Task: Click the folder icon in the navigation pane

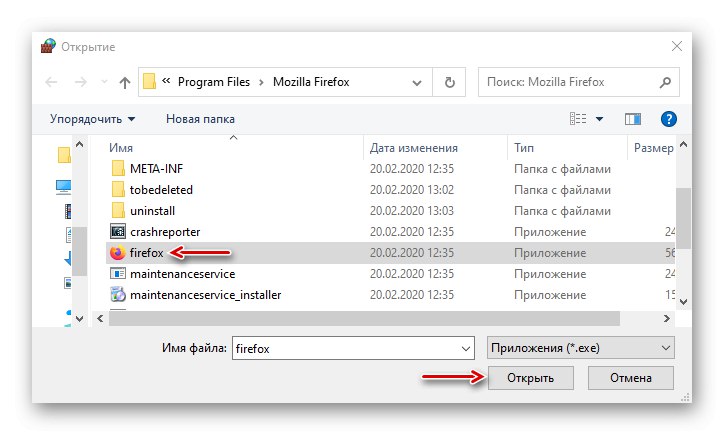Action: (x=64, y=155)
